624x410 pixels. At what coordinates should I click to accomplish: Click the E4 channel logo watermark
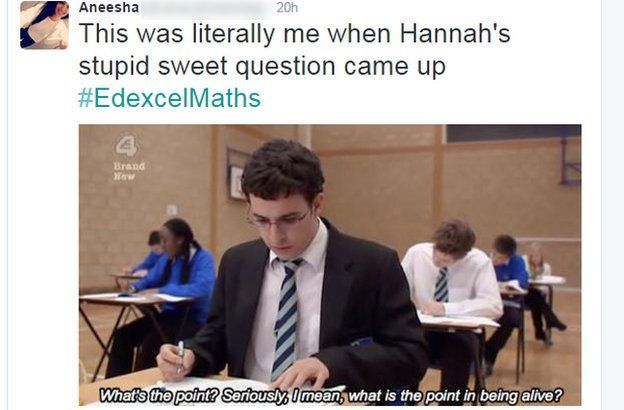coord(127,145)
